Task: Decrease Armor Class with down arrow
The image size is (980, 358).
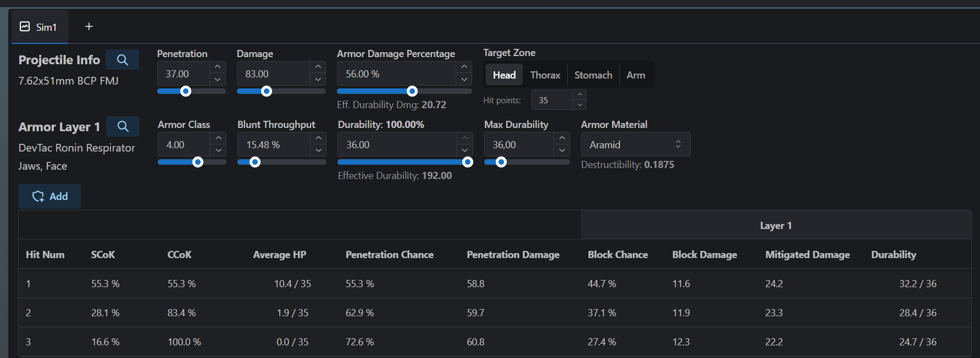Action: pos(219,150)
